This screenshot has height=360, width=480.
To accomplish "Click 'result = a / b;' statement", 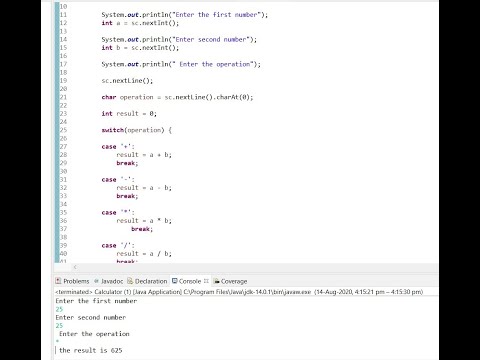I will click(144, 254).
